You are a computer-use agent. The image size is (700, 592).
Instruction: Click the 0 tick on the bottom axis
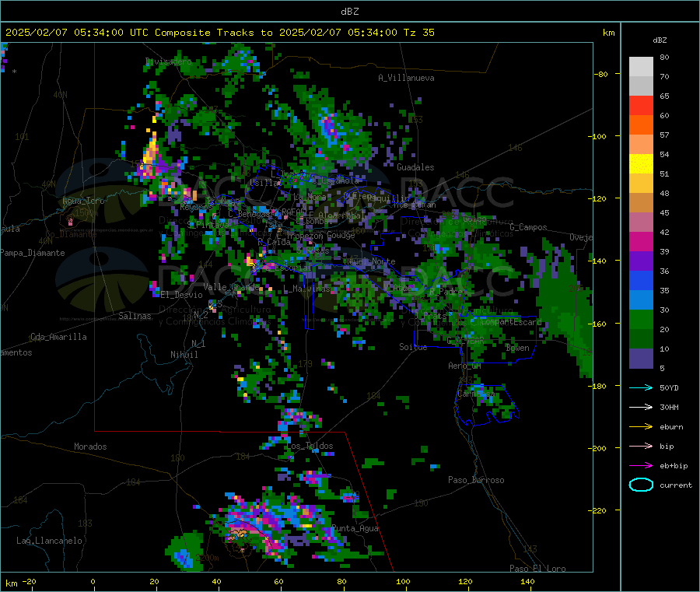tap(93, 581)
